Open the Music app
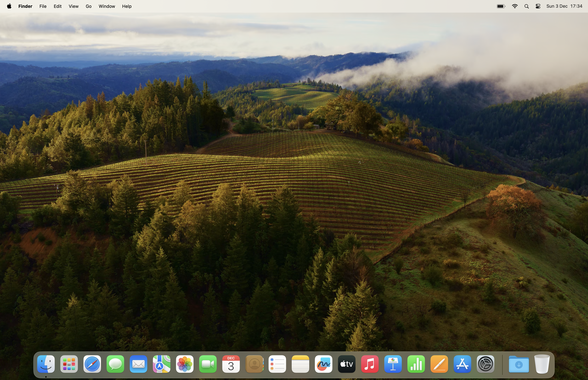Image resolution: width=588 pixels, height=380 pixels. pos(370,364)
